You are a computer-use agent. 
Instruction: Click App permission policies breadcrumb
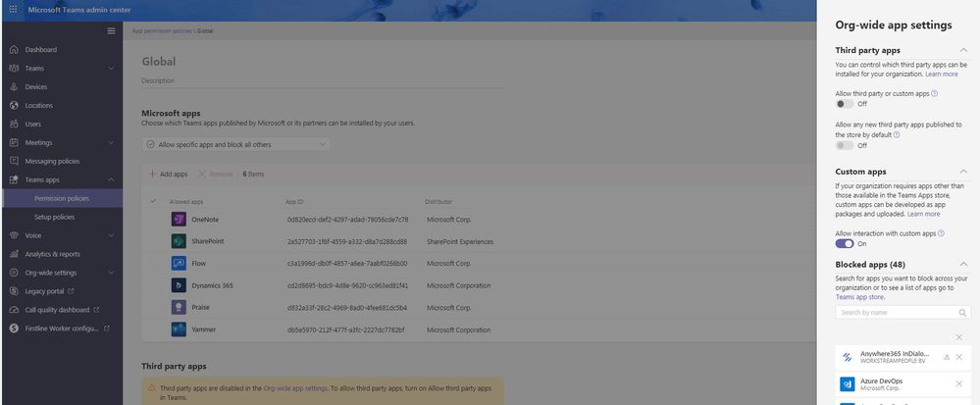pyautogui.click(x=163, y=30)
